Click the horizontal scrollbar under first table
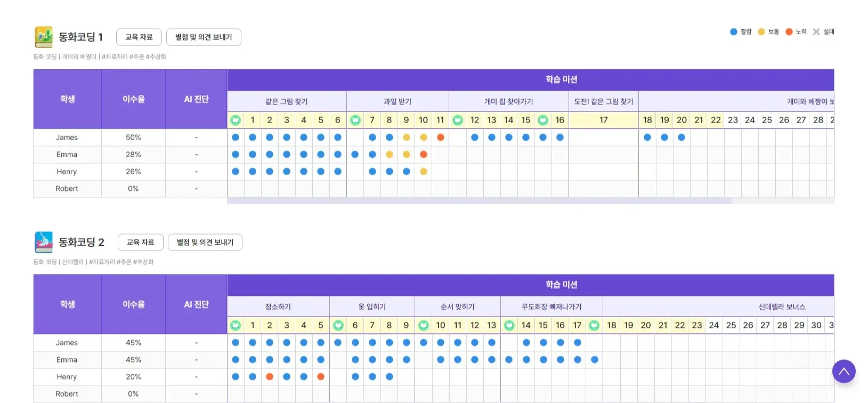The width and height of the screenshot is (868, 403). point(478,201)
